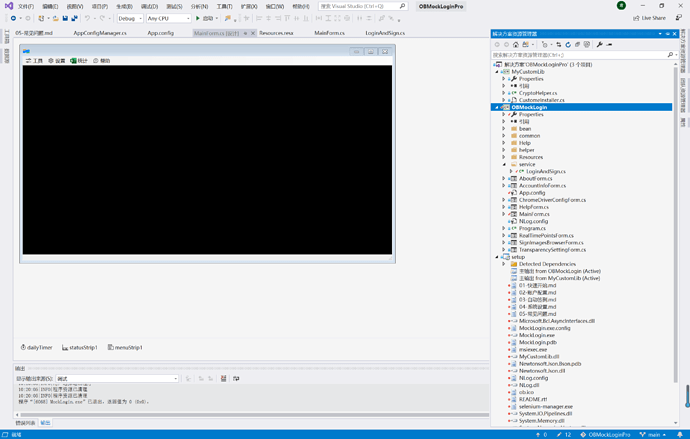690x439 pixels.
Task: Click Show All Files icon in Solution Explorer
Action: pos(587,44)
